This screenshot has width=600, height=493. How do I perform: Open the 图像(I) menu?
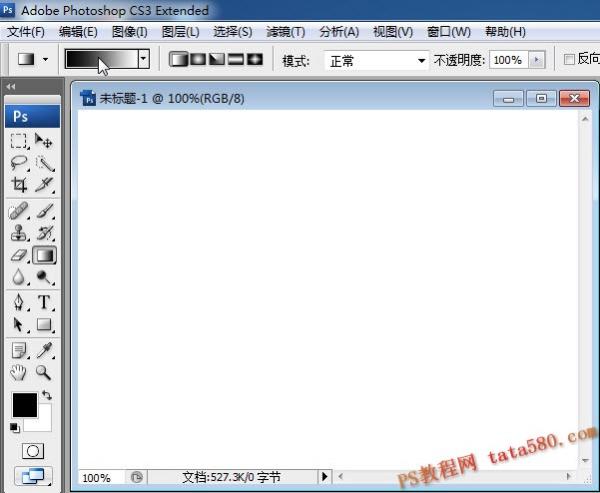(x=129, y=32)
